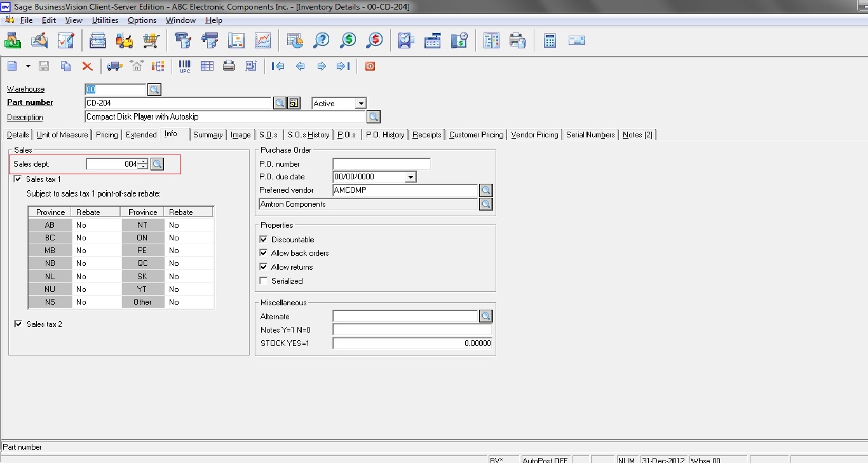Click the cash-in-hand dollar icon in main toolbar
This screenshot has height=463, width=868.
point(13,41)
